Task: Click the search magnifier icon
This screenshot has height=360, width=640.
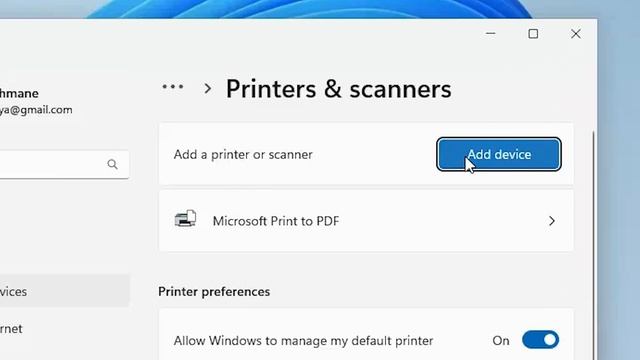Action: [x=113, y=164]
